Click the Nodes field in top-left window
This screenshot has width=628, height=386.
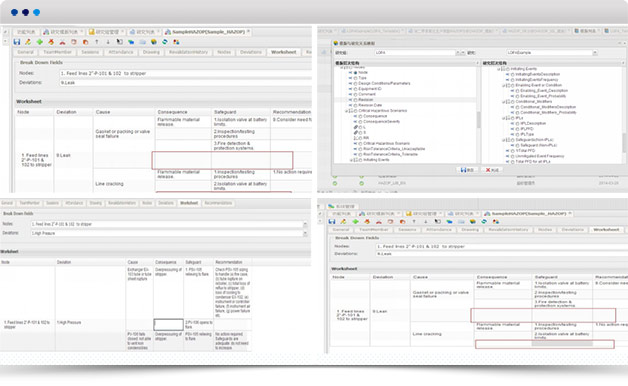pos(185,73)
